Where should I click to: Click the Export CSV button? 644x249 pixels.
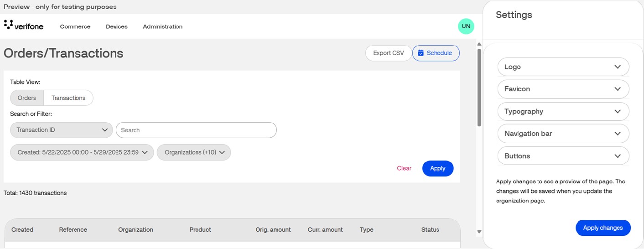(389, 53)
